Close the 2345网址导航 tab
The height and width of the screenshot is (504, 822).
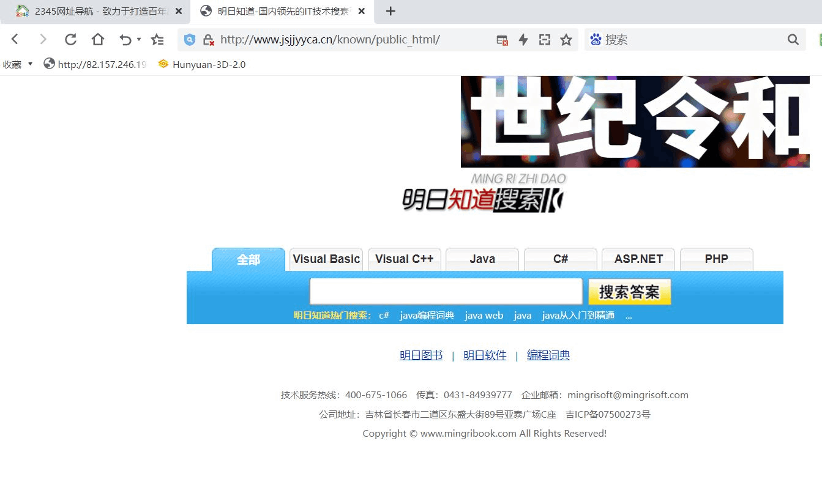179,11
